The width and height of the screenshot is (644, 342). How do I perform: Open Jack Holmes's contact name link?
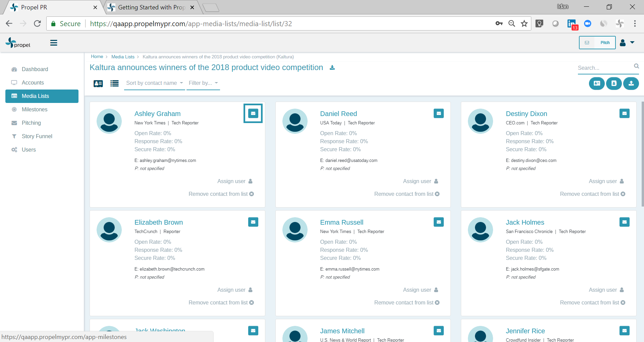coord(525,222)
